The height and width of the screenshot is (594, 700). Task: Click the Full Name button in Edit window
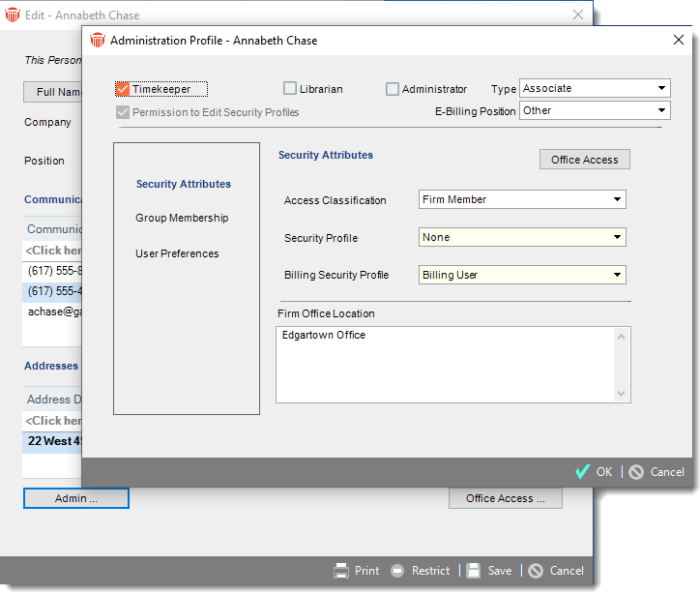tap(52, 92)
